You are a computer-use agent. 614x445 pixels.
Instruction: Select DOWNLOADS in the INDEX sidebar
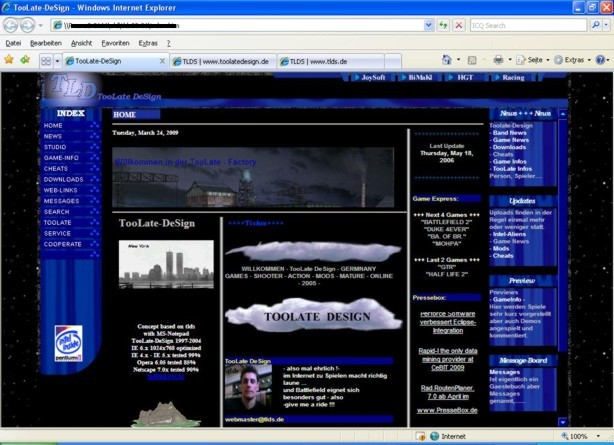[63, 179]
